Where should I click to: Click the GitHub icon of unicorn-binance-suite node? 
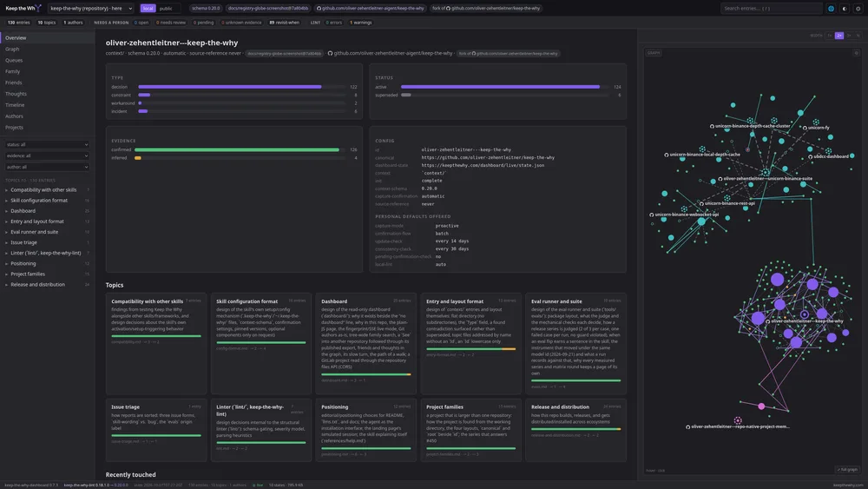pyautogui.click(x=720, y=179)
